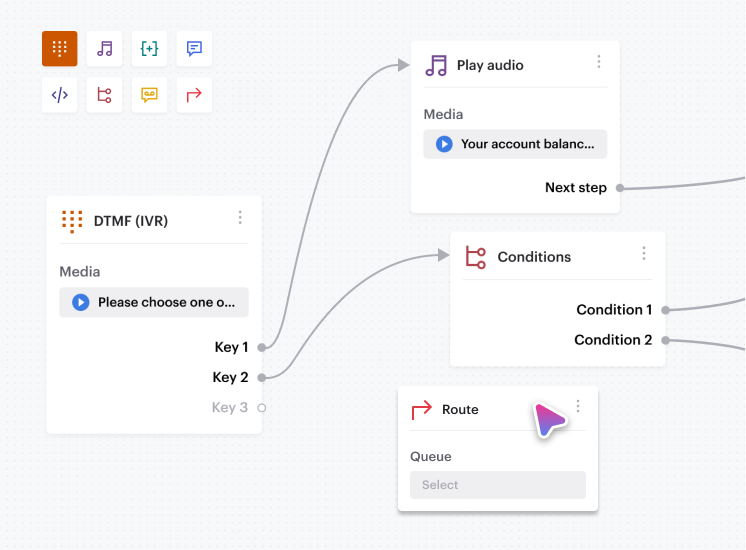The height and width of the screenshot is (550, 746).
Task: Click the 'Key 3' label
Action: coord(230,407)
